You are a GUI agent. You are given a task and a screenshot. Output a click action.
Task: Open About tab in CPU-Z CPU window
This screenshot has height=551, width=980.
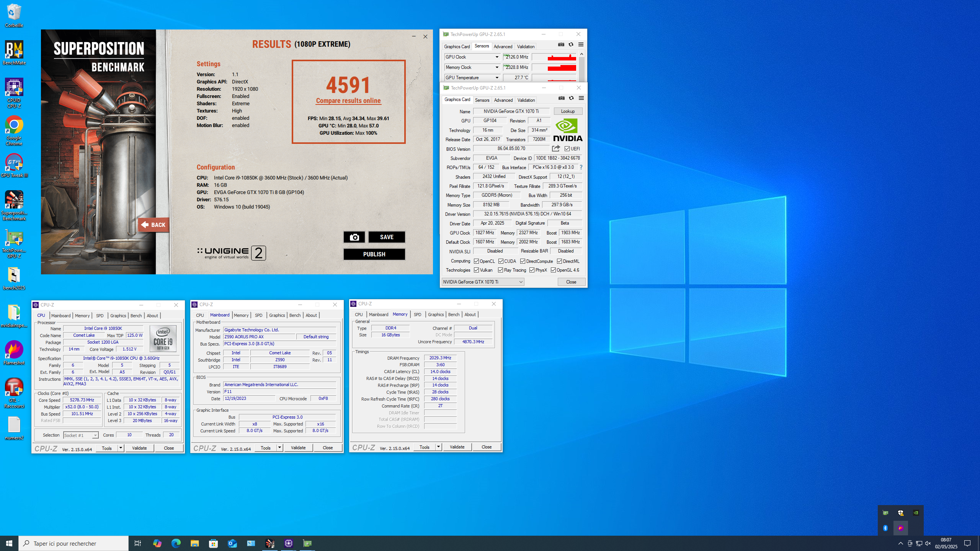(152, 316)
